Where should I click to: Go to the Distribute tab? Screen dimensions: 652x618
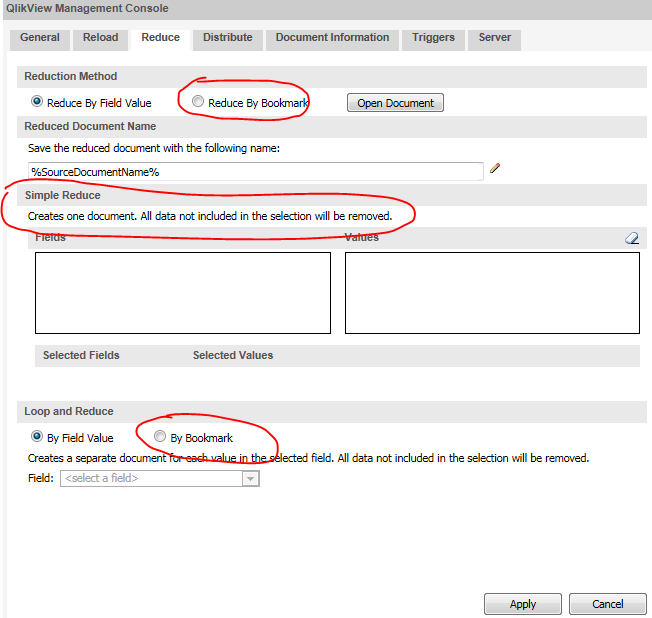(227, 39)
